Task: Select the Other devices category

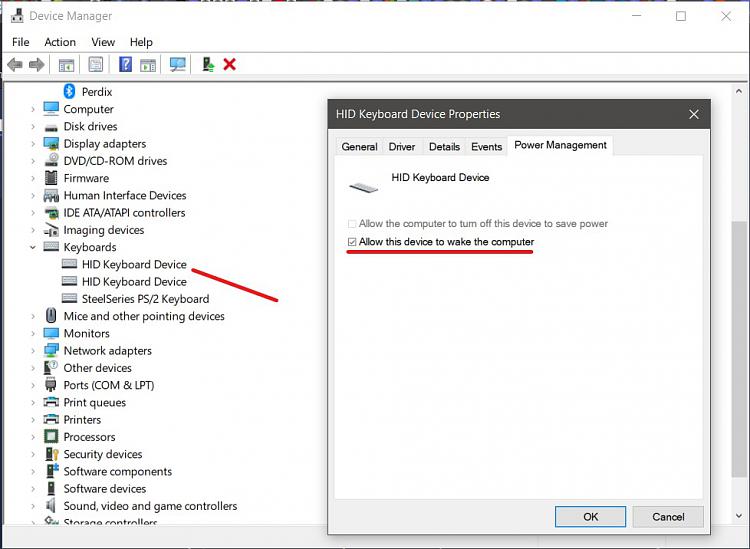Action: (x=98, y=368)
